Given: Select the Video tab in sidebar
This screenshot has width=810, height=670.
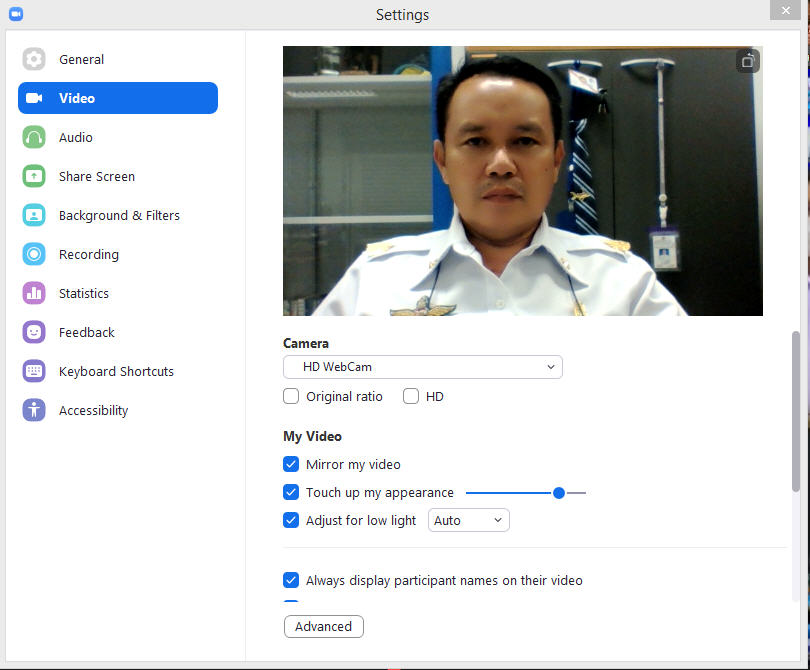Looking at the screenshot, I should 118,98.
